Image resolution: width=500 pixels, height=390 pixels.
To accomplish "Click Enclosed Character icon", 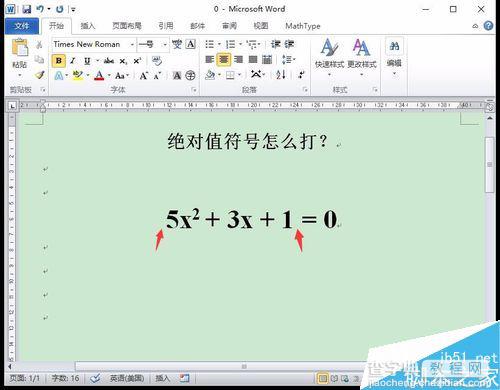I will point(190,75).
